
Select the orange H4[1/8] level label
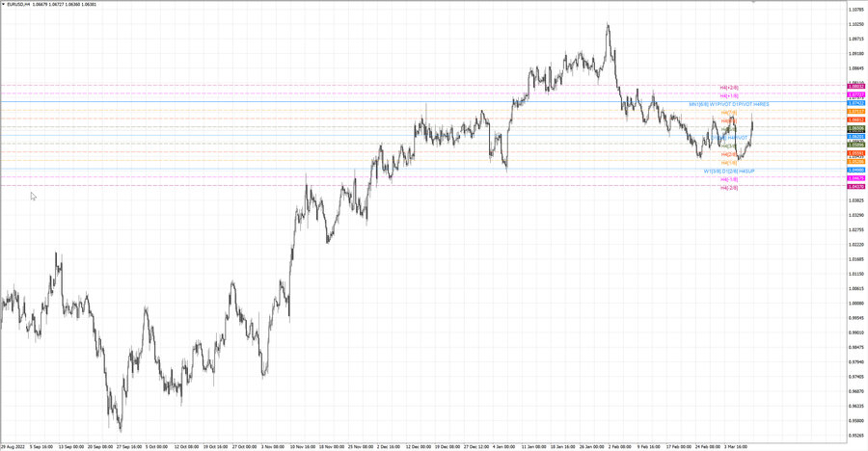[x=728, y=163]
